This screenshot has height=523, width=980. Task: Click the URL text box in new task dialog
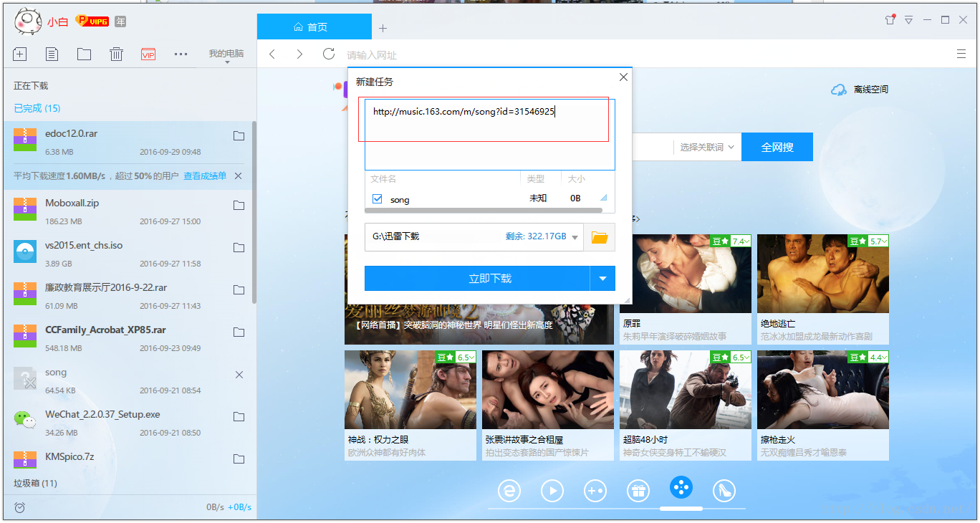click(490, 135)
